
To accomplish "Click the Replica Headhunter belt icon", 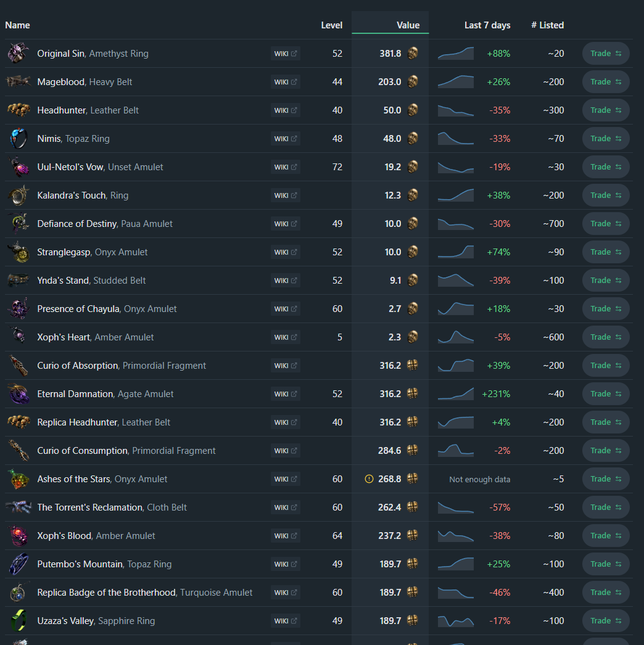I will tap(19, 422).
